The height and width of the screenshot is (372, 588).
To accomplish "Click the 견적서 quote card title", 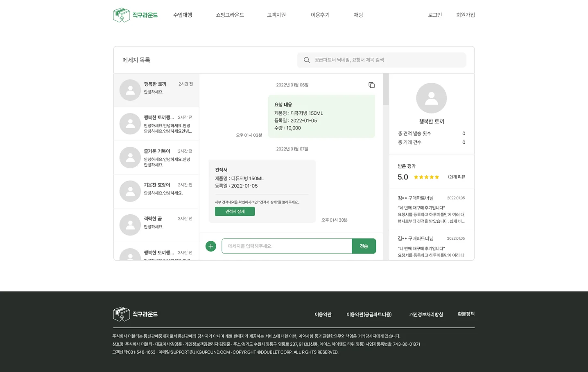I will 221,170.
